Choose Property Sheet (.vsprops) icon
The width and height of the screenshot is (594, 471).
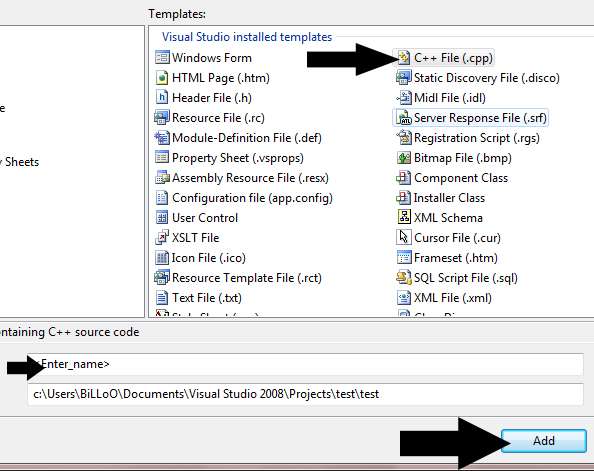(x=162, y=158)
